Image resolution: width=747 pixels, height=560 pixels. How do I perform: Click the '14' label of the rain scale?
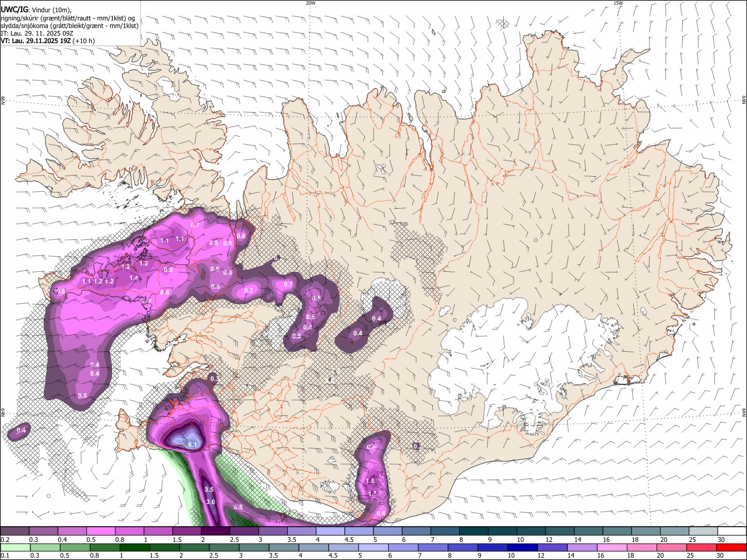pyautogui.click(x=571, y=556)
